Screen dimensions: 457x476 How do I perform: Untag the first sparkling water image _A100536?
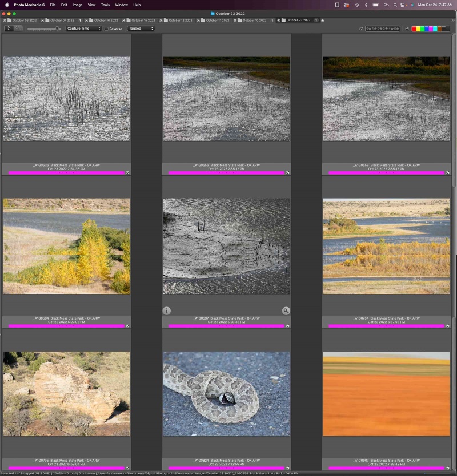pyautogui.click(x=127, y=173)
